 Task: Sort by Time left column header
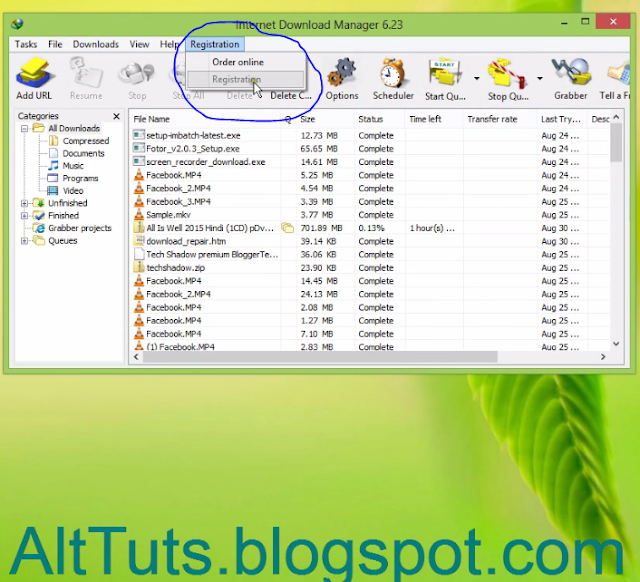pyautogui.click(x=434, y=119)
